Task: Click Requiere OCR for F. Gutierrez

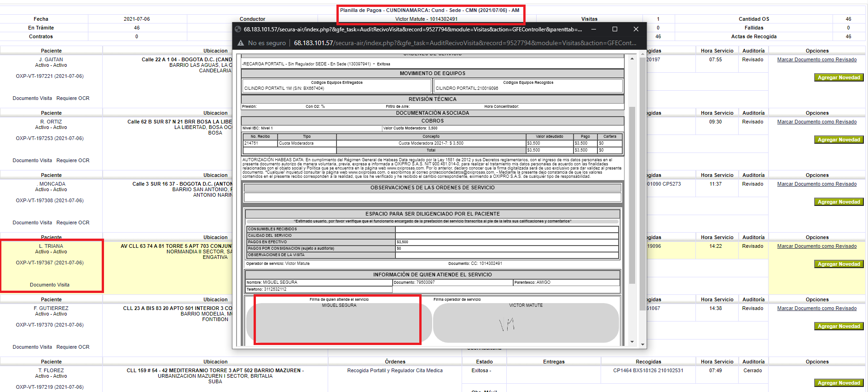Action: (x=73, y=347)
